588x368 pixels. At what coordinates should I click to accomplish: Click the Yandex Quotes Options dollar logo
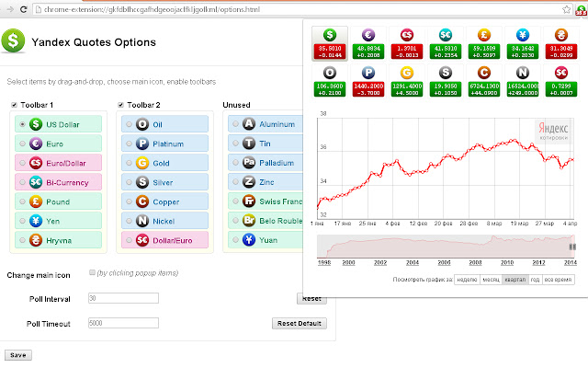[x=13, y=40]
